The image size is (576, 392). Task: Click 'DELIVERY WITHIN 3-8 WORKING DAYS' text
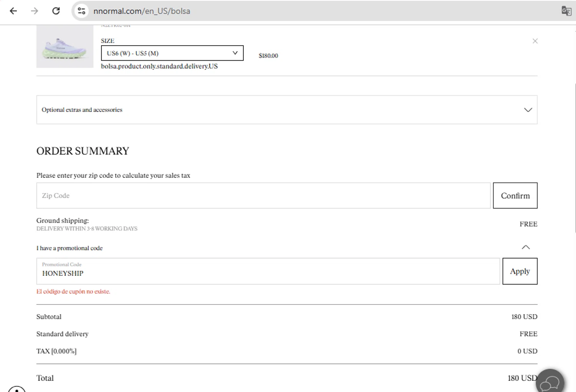tap(87, 228)
